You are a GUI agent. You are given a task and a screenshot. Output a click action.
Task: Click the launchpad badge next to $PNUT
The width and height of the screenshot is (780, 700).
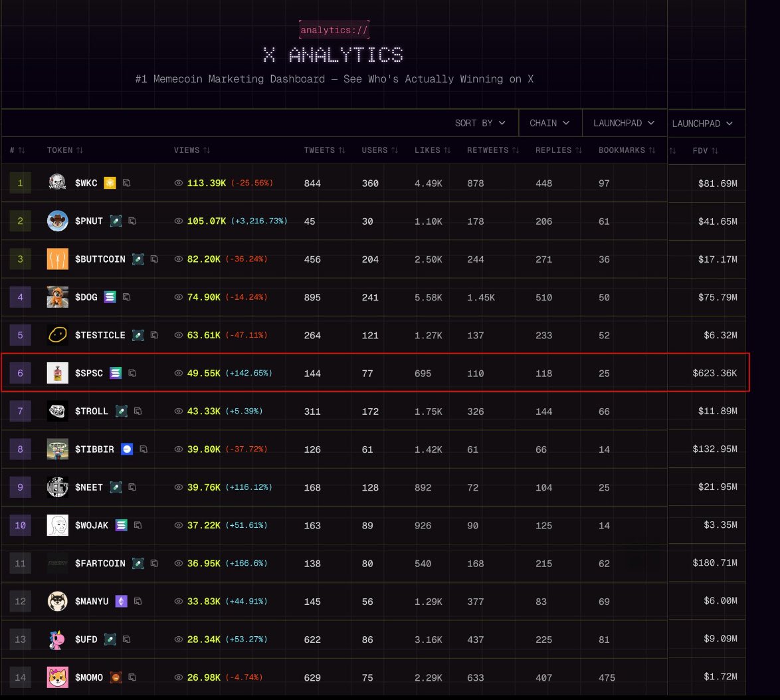tap(116, 221)
